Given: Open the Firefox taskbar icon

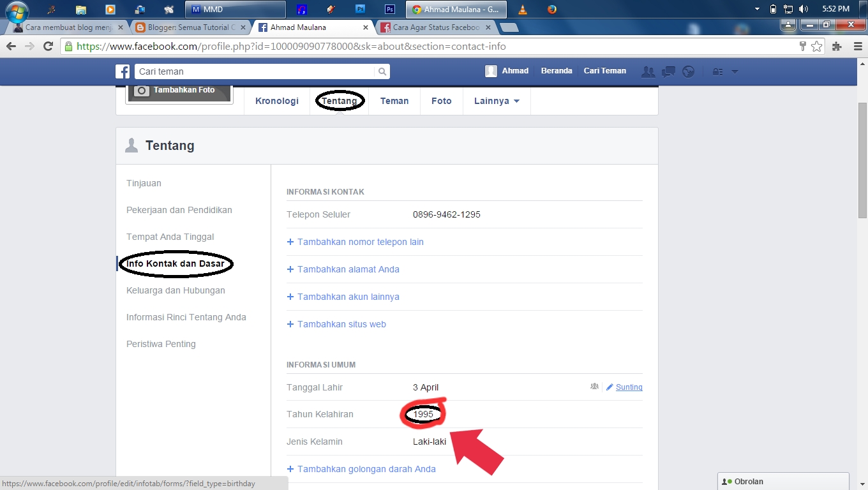Looking at the screenshot, I should pyautogui.click(x=552, y=10).
